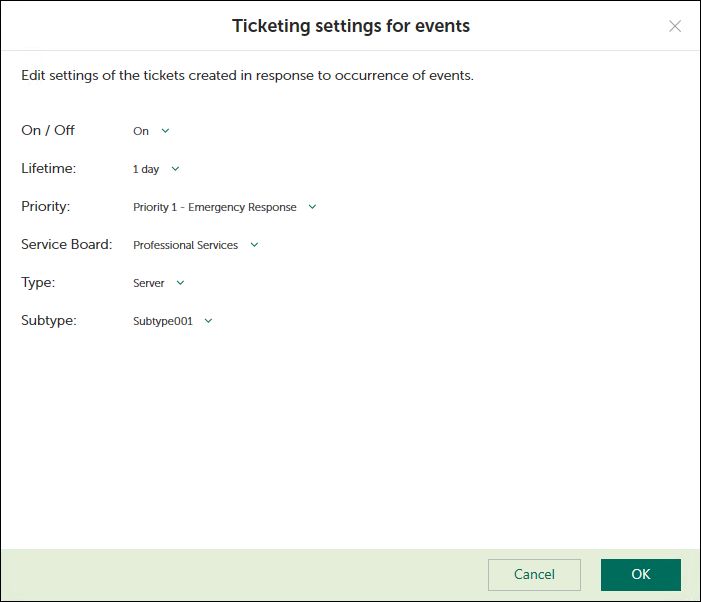Click the chevron arrow beside Server
Image resolution: width=701 pixels, height=602 pixels.
coord(180,283)
